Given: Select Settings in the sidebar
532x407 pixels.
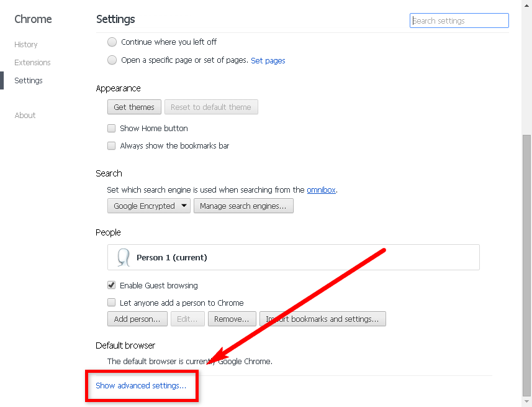Looking at the screenshot, I should 29,81.
